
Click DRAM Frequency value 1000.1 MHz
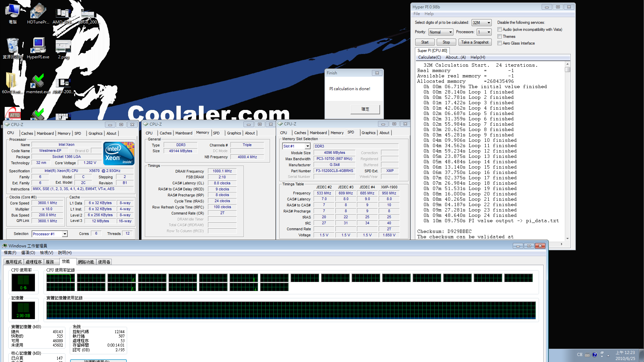coord(222,171)
